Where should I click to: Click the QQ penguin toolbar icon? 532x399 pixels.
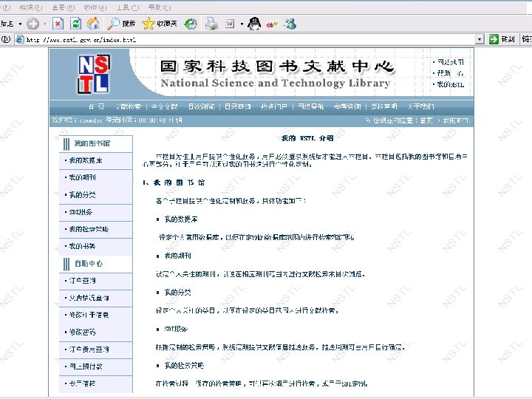point(254,24)
